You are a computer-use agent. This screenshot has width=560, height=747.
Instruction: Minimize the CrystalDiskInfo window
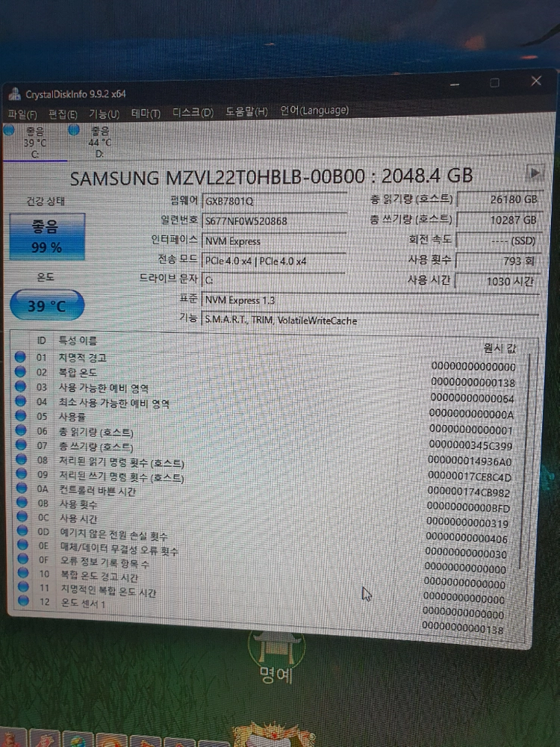454,84
